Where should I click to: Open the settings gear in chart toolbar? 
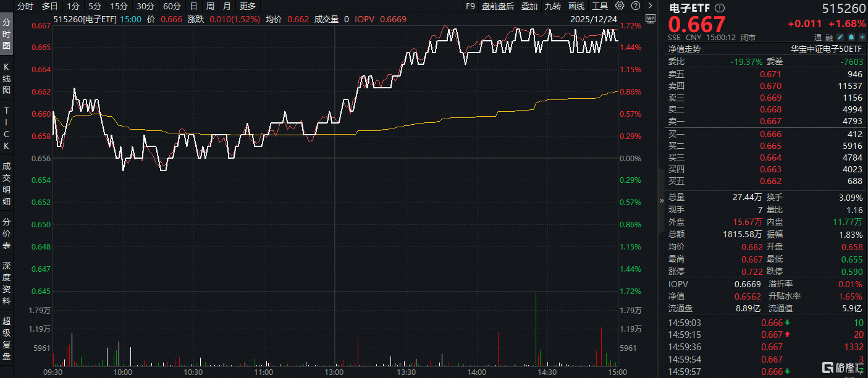click(x=620, y=6)
